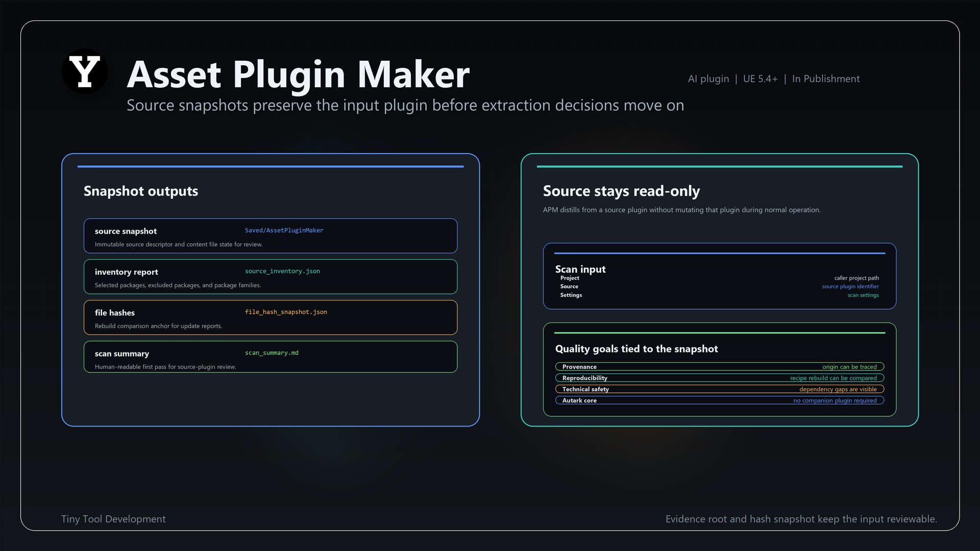Click the Y logo icon
Image resolution: width=980 pixels, height=551 pixels.
click(84, 71)
